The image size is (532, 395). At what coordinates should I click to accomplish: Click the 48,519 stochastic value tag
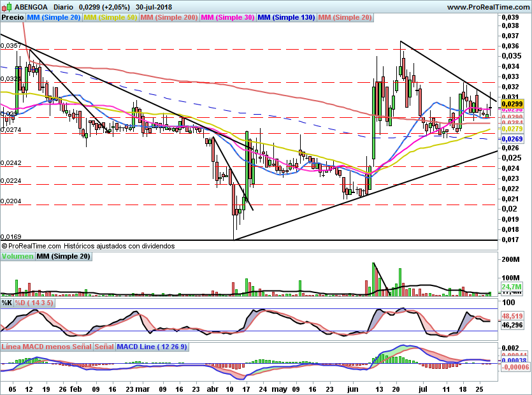(512, 316)
